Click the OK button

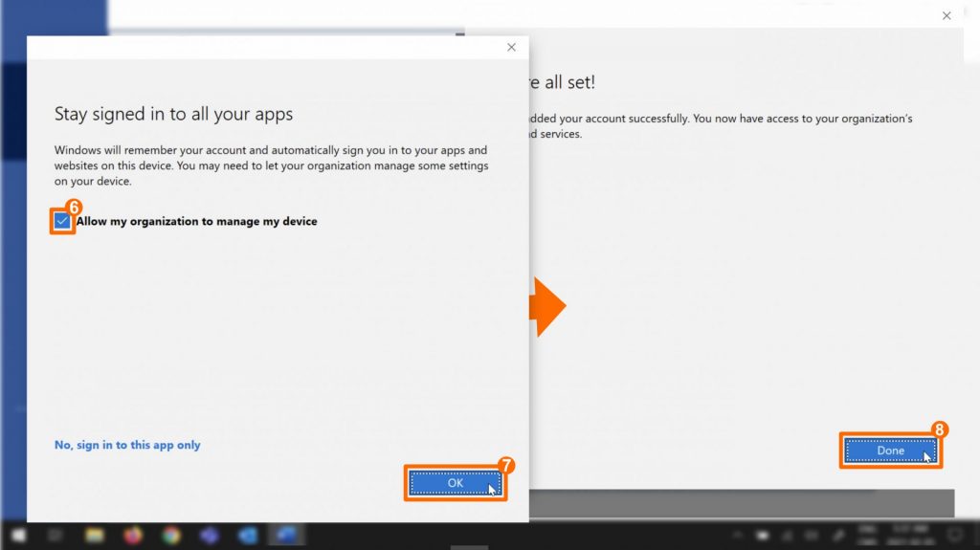click(x=455, y=483)
